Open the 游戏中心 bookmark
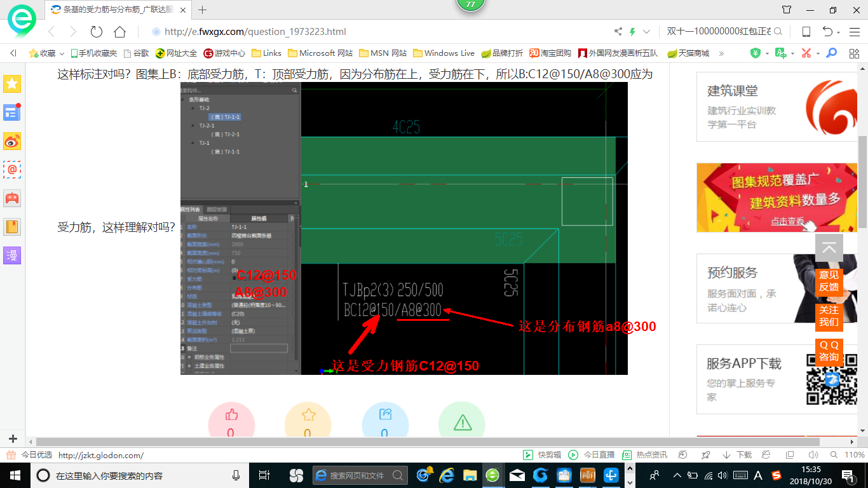 click(224, 53)
